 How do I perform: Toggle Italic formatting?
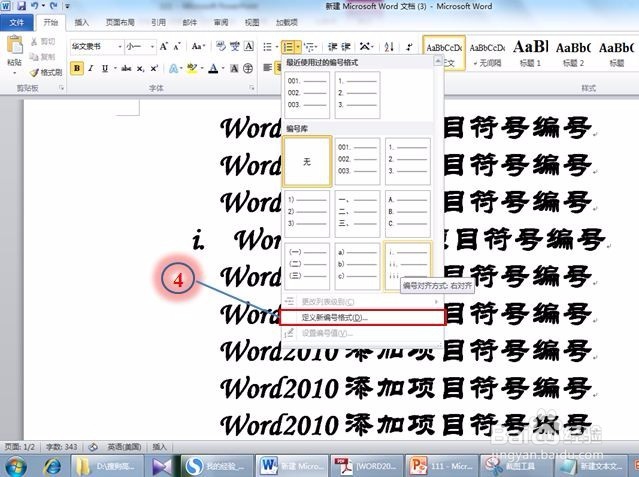click(90, 68)
